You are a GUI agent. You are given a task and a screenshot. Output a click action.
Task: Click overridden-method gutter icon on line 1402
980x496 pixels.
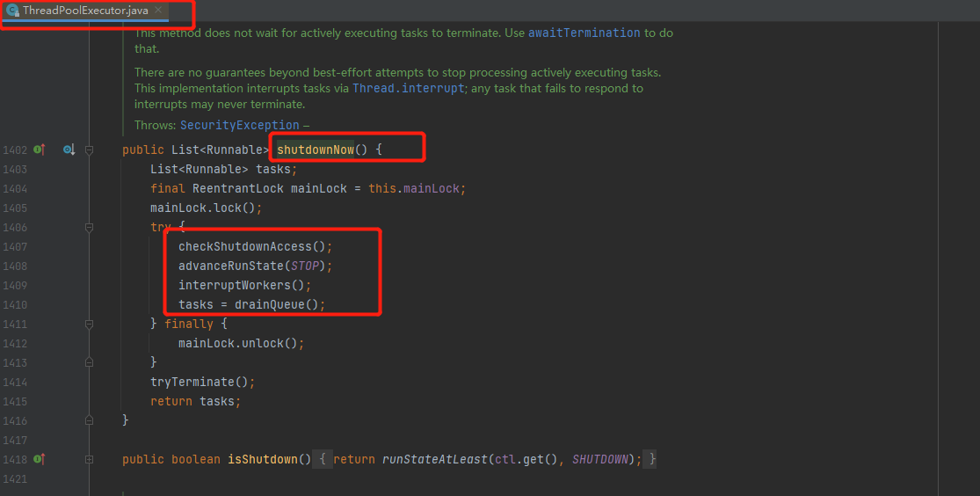point(69,150)
